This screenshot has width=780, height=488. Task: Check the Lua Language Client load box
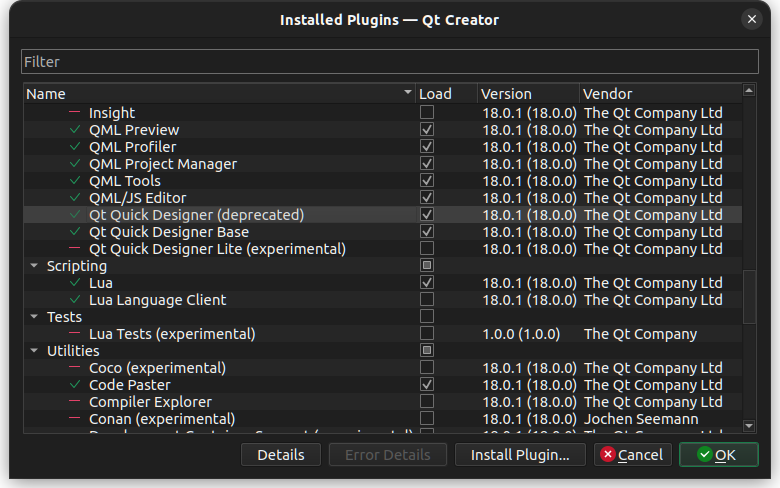(x=427, y=299)
